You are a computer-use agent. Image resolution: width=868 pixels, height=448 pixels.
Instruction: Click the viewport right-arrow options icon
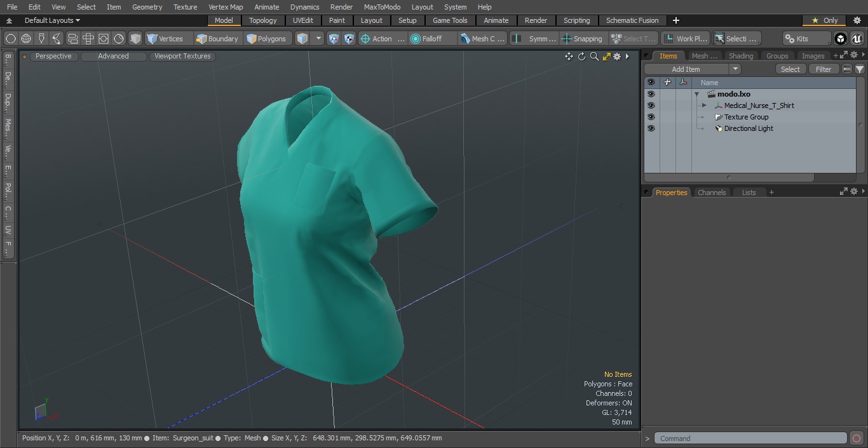click(627, 57)
